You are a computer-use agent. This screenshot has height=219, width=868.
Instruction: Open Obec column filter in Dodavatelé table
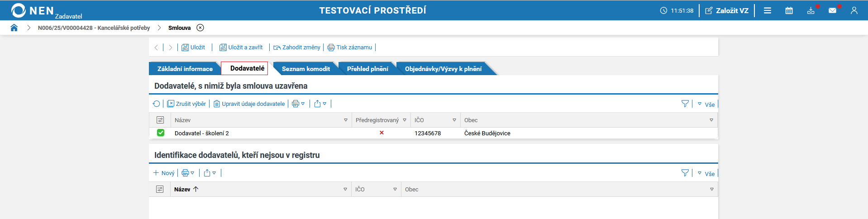point(711,120)
